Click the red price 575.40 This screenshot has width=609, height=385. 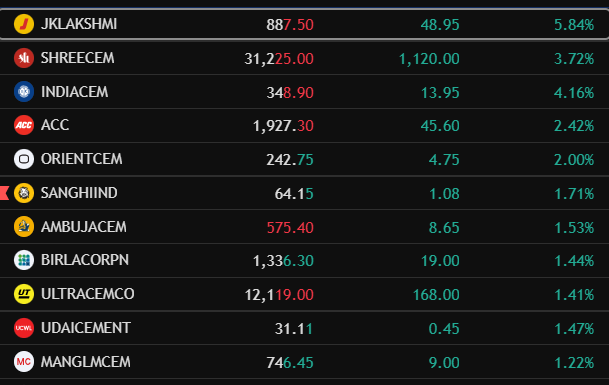[x=290, y=228]
